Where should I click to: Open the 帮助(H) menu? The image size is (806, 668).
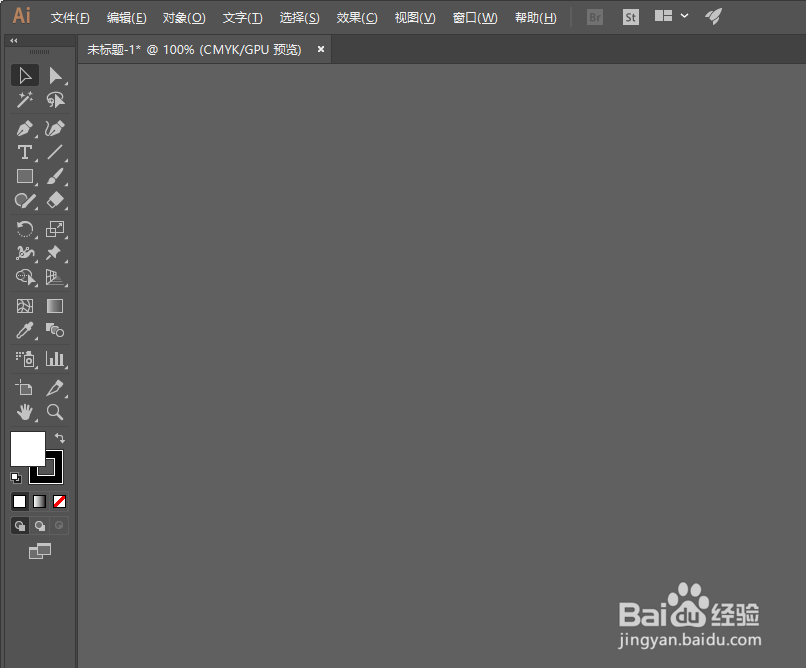[x=536, y=18]
